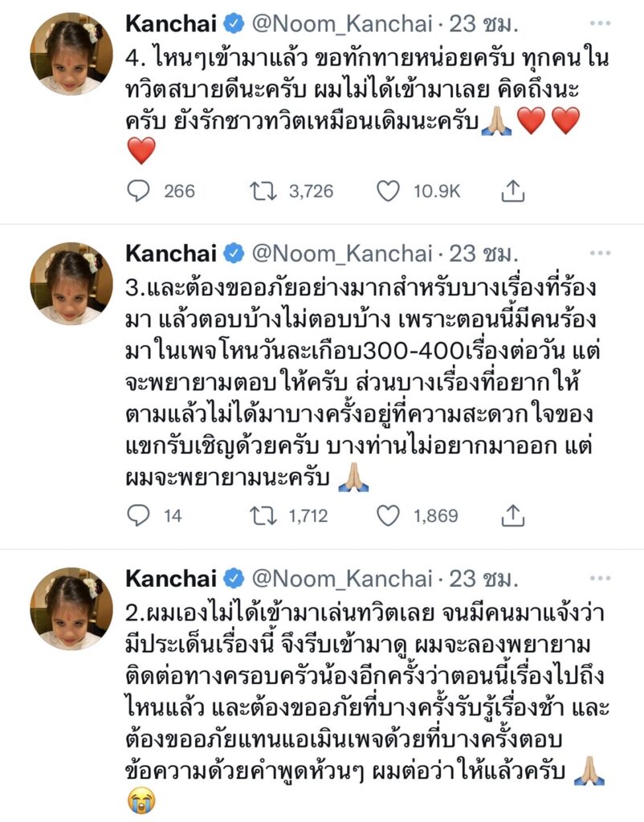
Task: Share tweet number 4
Action: click(512, 190)
